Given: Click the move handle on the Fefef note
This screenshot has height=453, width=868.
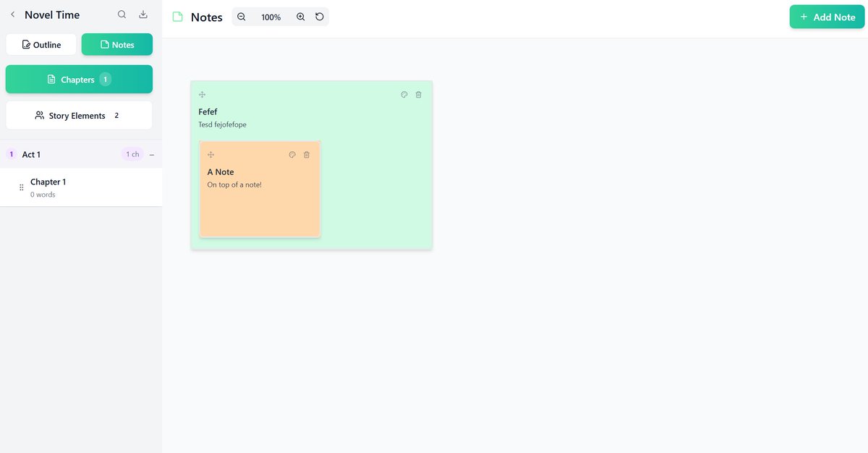Looking at the screenshot, I should click(203, 95).
